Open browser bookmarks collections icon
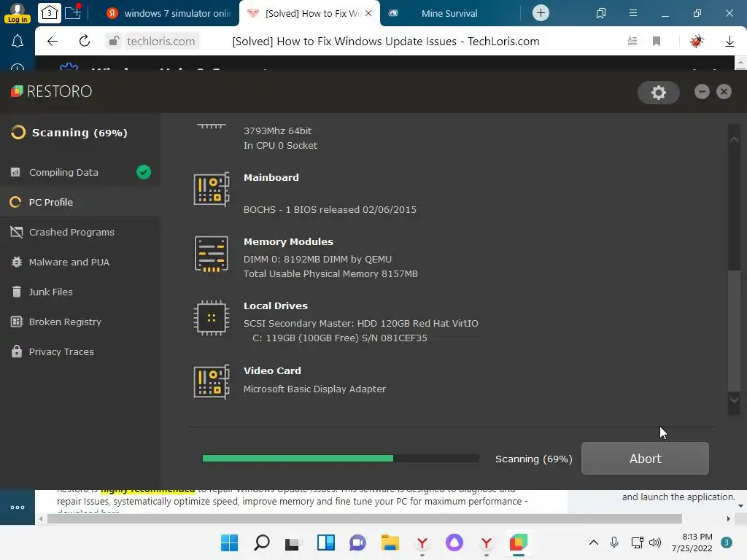Viewport: 747px width, 560px height. [601, 13]
